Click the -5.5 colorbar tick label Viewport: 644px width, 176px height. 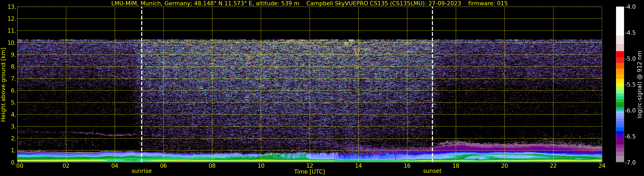pos(630,85)
